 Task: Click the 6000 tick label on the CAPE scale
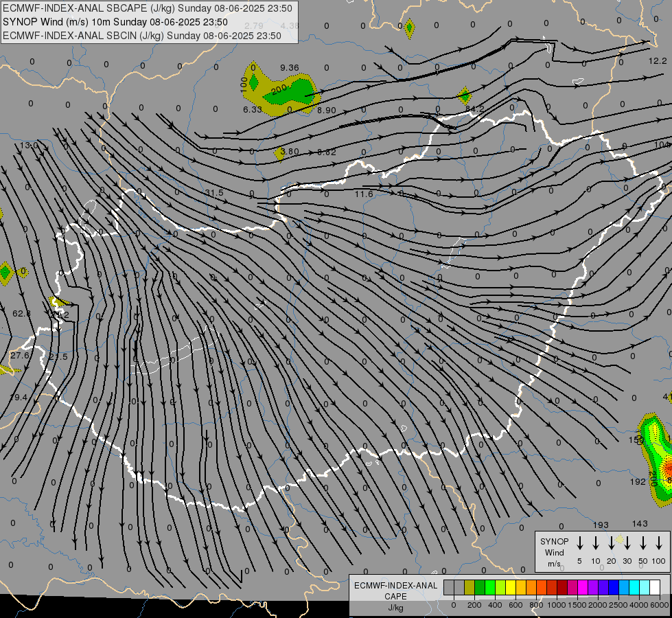pyautogui.click(x=660, y=605)
